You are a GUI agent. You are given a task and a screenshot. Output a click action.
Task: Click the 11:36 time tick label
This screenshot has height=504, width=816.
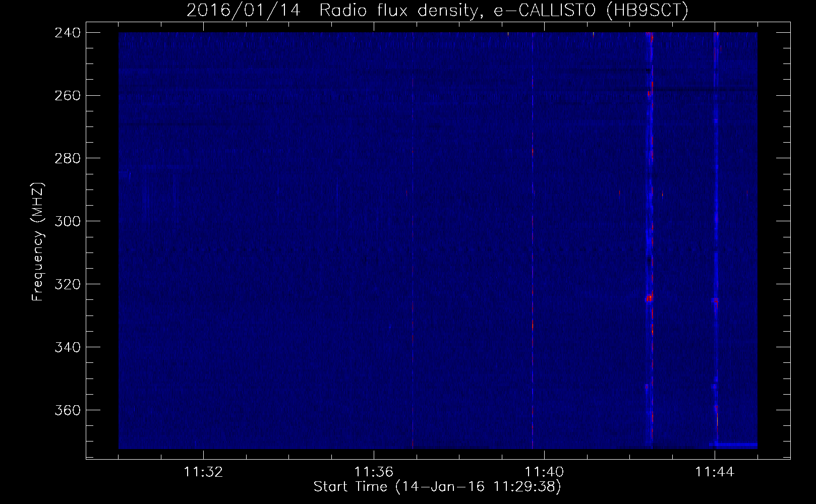[x=374, y=472]
